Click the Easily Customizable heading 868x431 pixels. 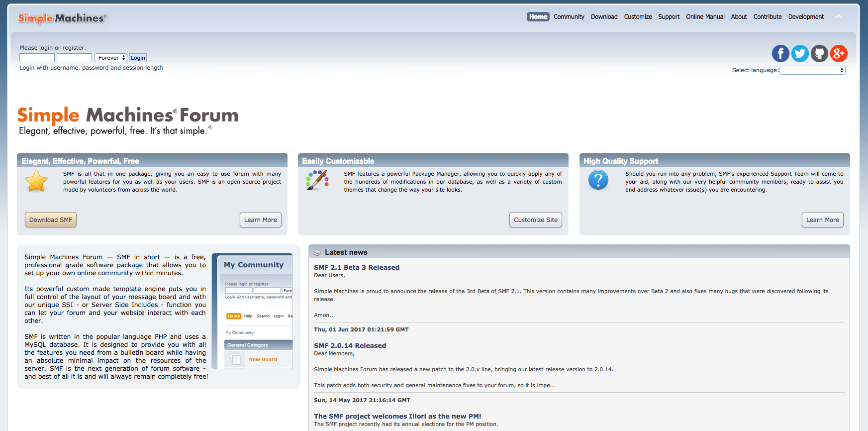click(338, 161)
